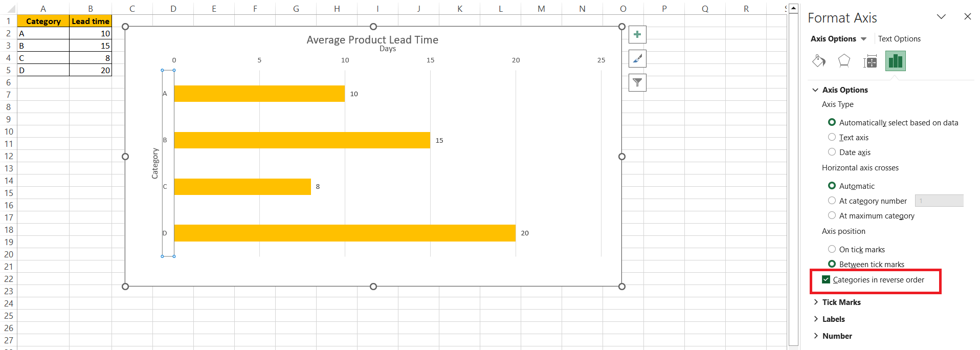Select cell B2 with value 10
The width and height of the screenshot is (980, 350).
point(91,33)
